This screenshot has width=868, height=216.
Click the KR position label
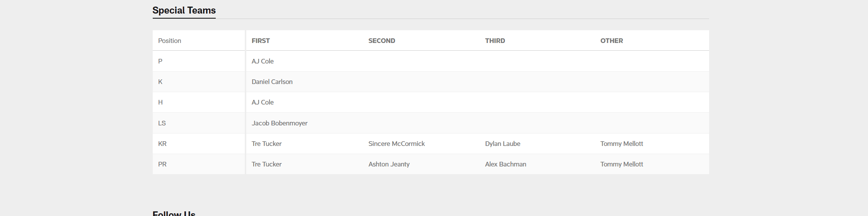tap(162, 144)
